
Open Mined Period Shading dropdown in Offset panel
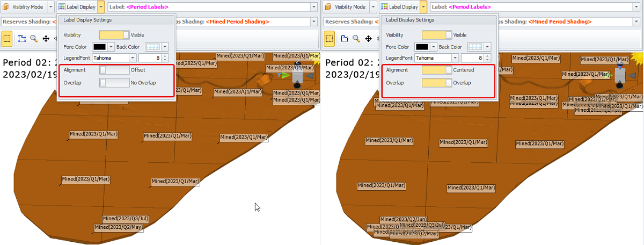pos(313,21)
